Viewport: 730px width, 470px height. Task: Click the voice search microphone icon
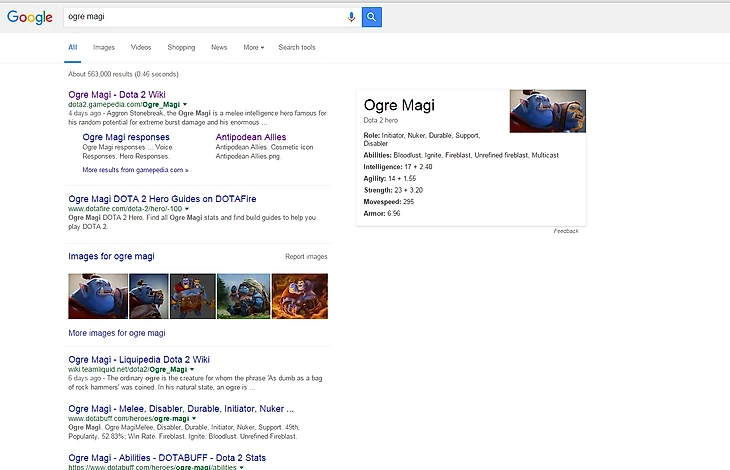[351, 17]
